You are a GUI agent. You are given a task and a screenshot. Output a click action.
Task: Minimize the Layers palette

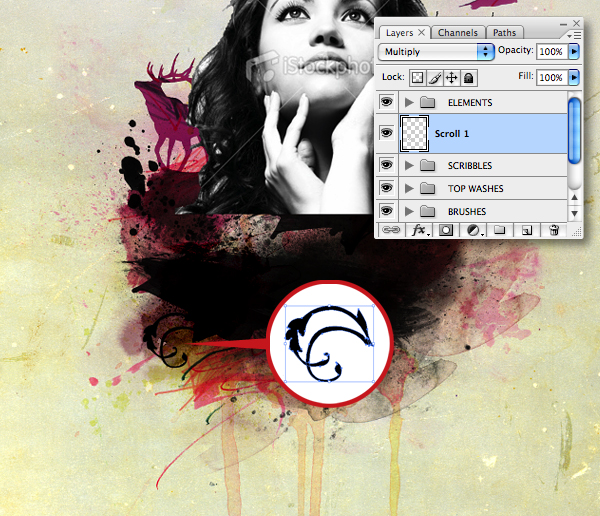click(563, 24)
